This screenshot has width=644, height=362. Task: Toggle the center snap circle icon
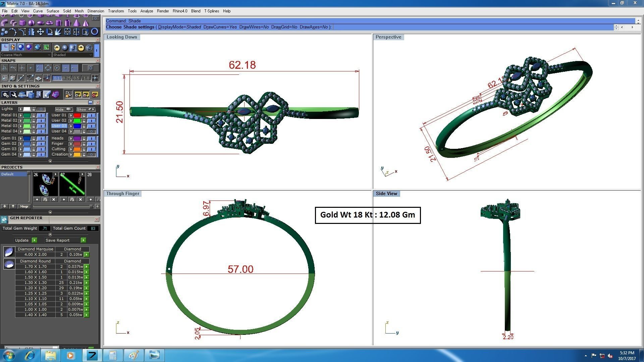coord(57,68)
